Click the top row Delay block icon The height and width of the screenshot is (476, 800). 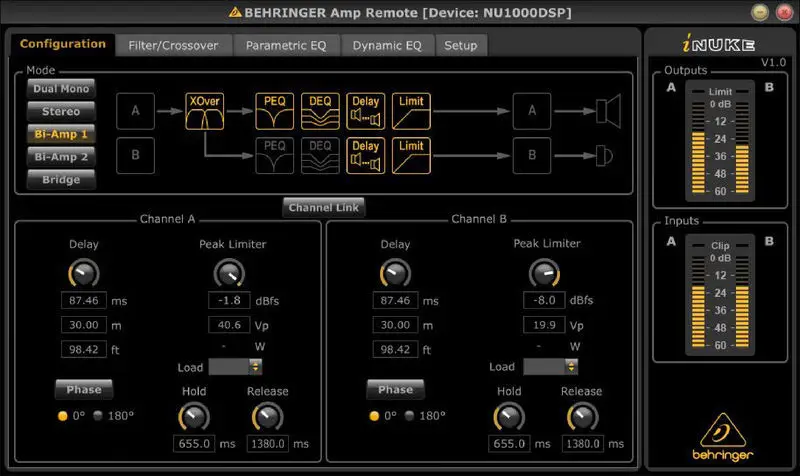366,113
